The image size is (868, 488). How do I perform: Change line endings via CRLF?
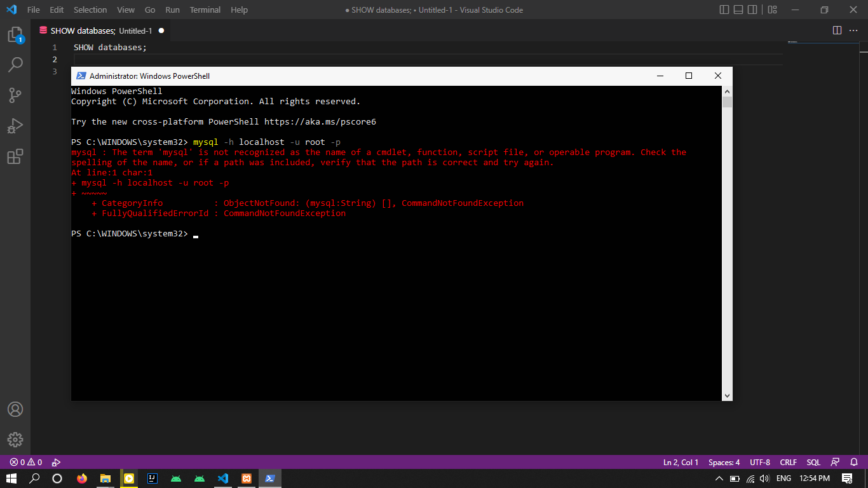(x=789, y=462)
